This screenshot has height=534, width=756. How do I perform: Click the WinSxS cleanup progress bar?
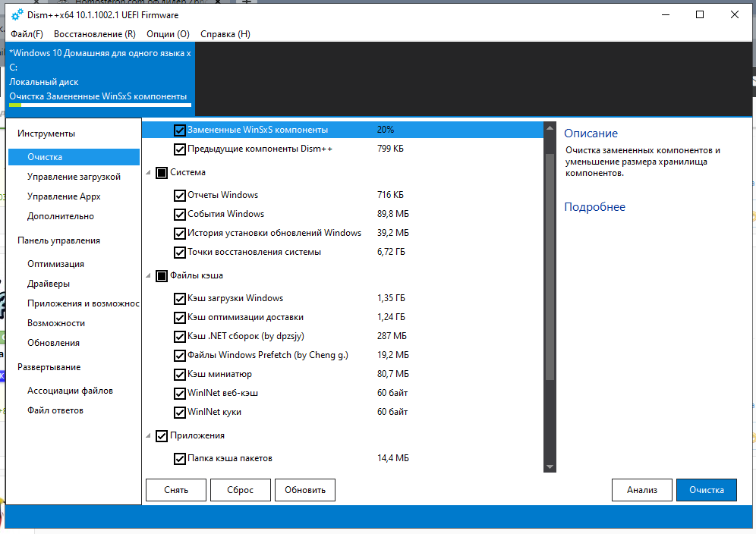point(99,106)
